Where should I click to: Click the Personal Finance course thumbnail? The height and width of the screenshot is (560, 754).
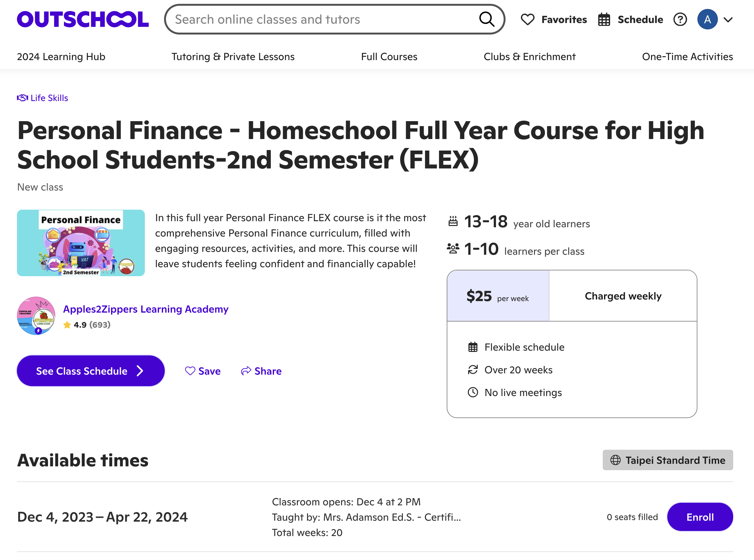point(81,243)
